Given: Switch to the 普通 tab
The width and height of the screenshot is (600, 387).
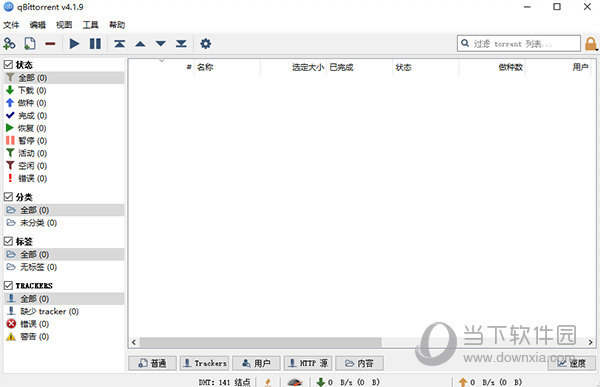Looking at the screenshot, I should (152, 363).
